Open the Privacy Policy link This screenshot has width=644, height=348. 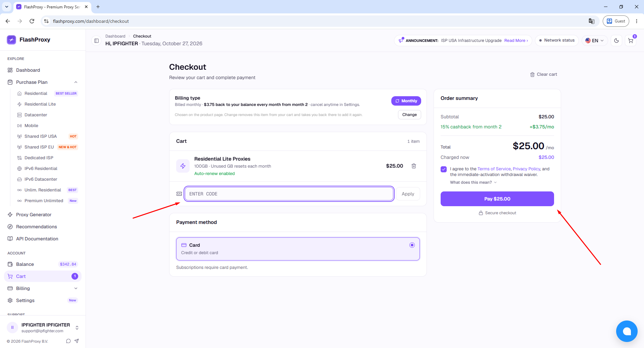(526, 169)
